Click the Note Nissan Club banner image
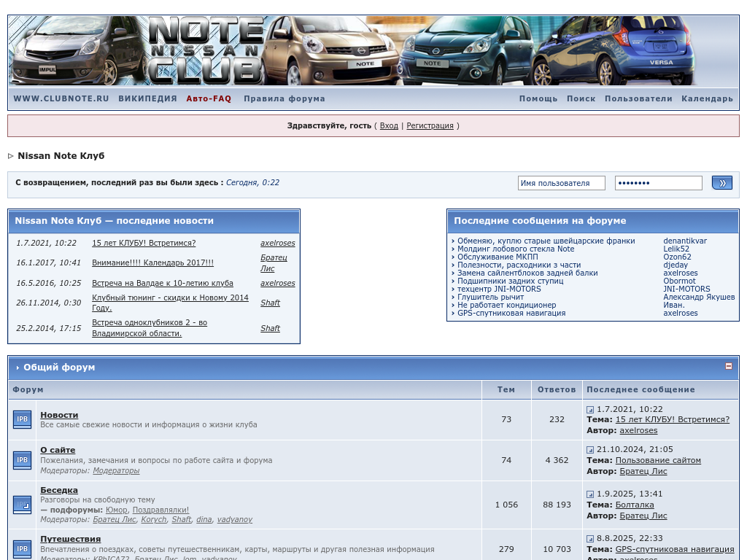This screenshot has width=747, height=560. pos(373,51)
